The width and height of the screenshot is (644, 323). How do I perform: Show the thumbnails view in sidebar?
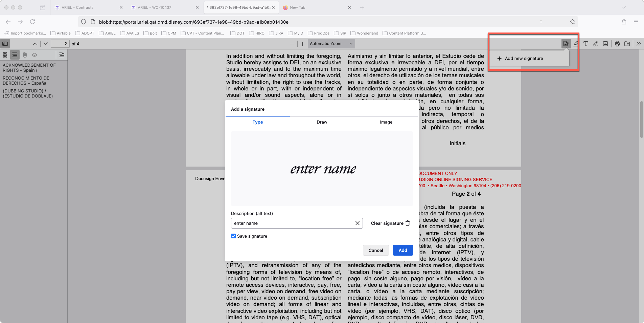pyautogui.click(x=5, y=55)
